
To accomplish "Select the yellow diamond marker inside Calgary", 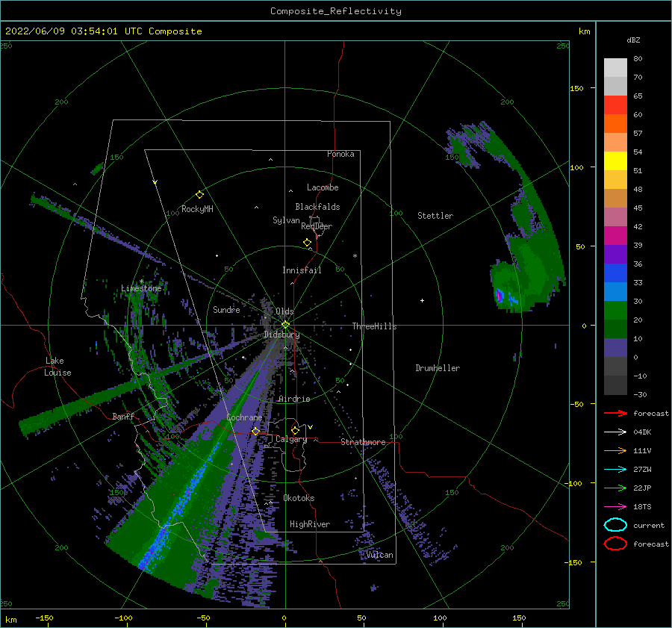I will tap(295, 430).
